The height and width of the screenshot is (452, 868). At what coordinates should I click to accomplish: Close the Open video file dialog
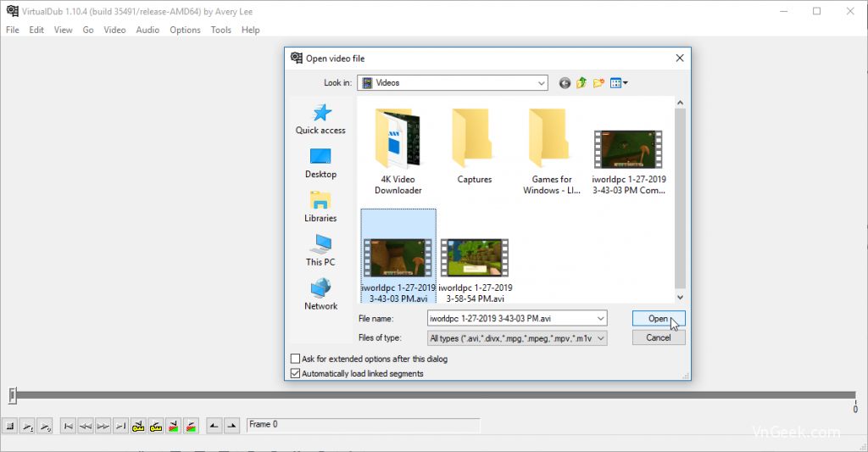[680, 59]
